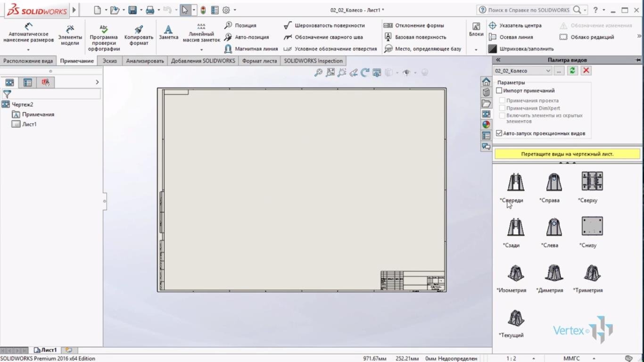Viewport: 644px width, 362px height.
Task: Select the Smart Dimension tool (Автоматическое нанесение размеров)
Action: pos(29,33)
